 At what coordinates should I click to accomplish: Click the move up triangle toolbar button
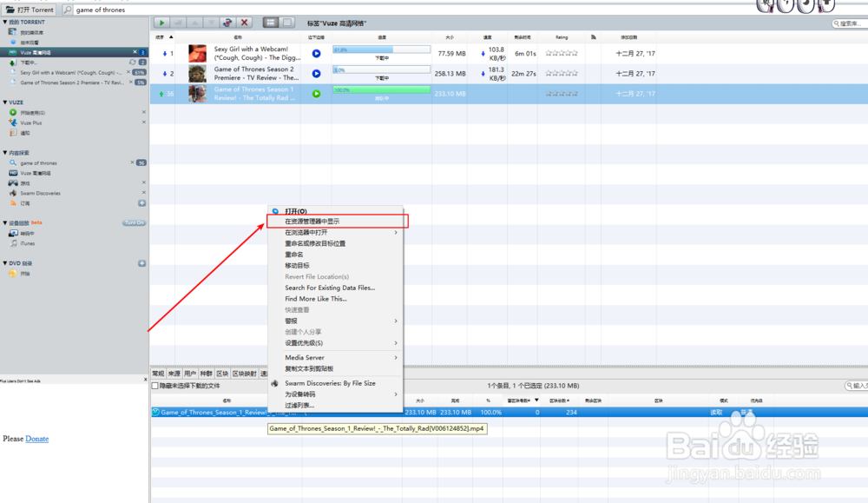tap(194, 23)
